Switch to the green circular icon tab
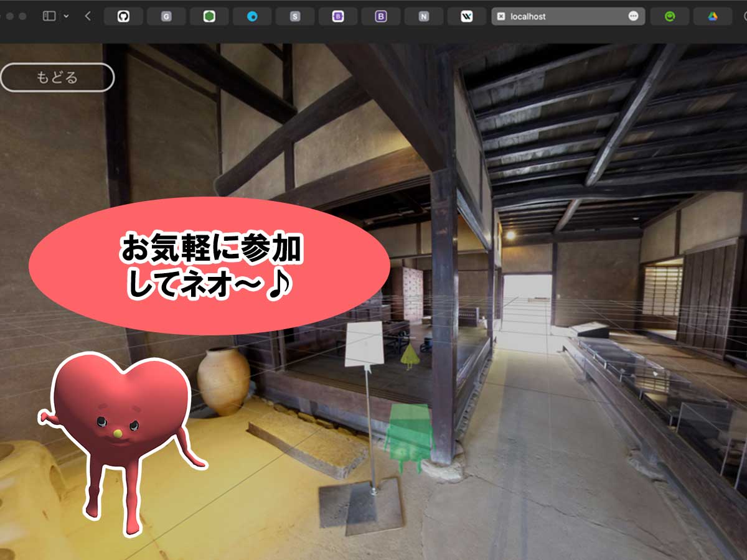Viewport: 747px width, 560px height. 670,17
